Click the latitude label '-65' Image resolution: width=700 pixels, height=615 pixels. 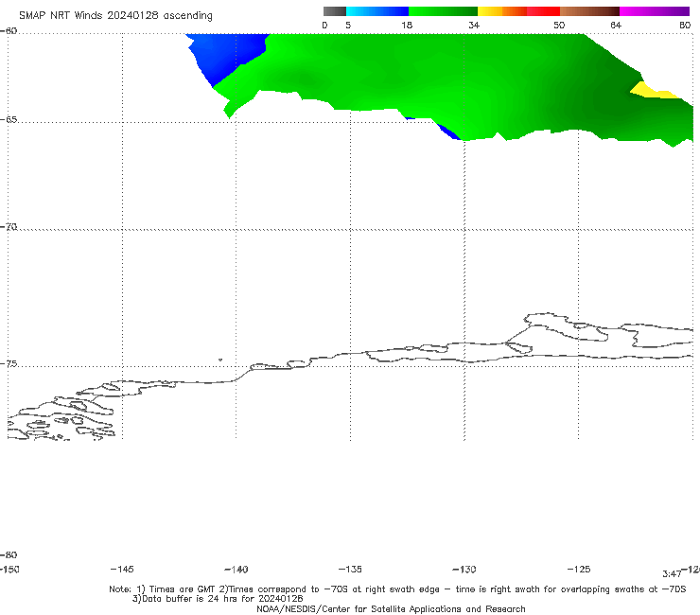coord(9,120)
